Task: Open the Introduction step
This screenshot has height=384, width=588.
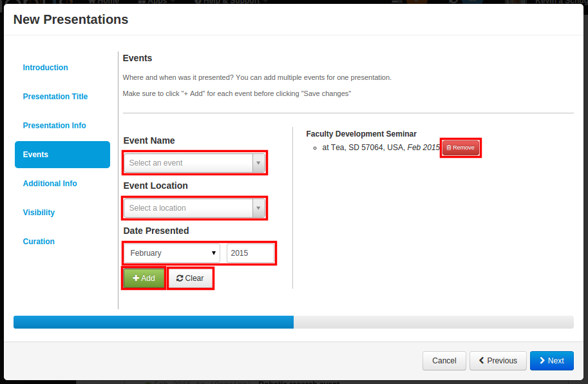Action: coord(45,68)
